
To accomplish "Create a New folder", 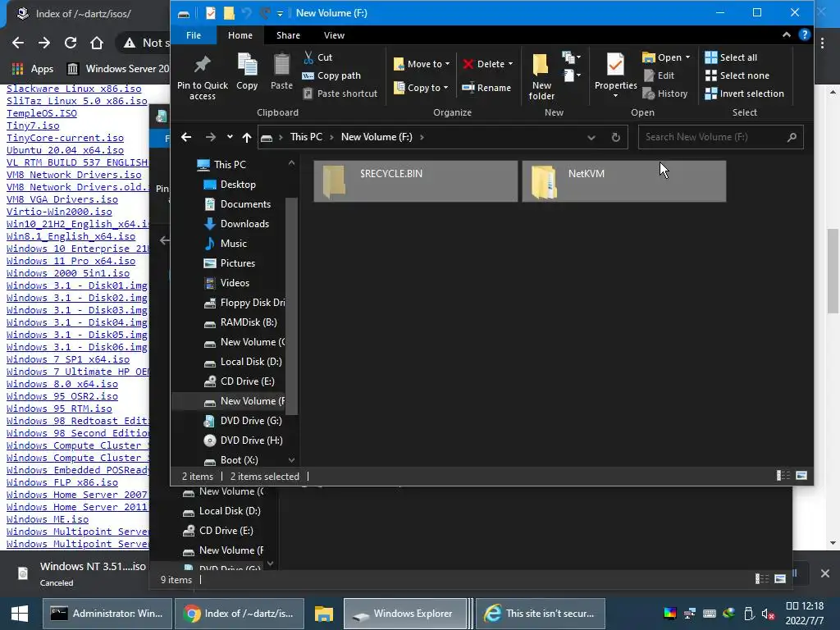I will click(x=541, y=77).
